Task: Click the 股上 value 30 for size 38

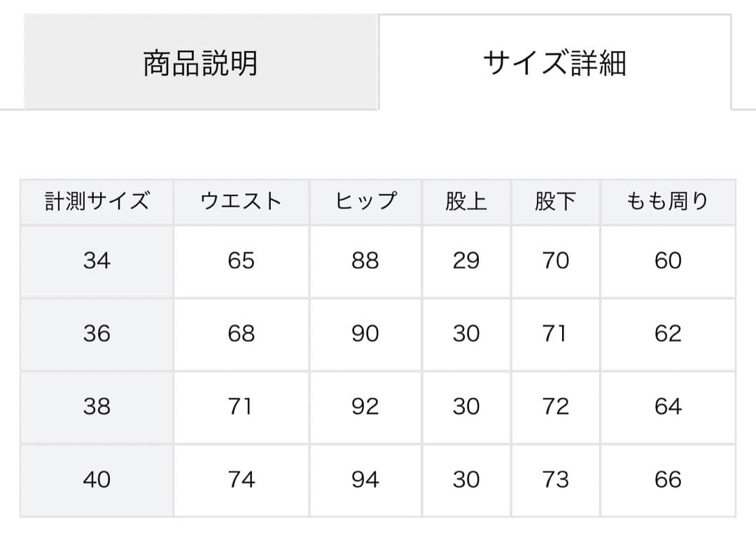Action: point(467,407)
